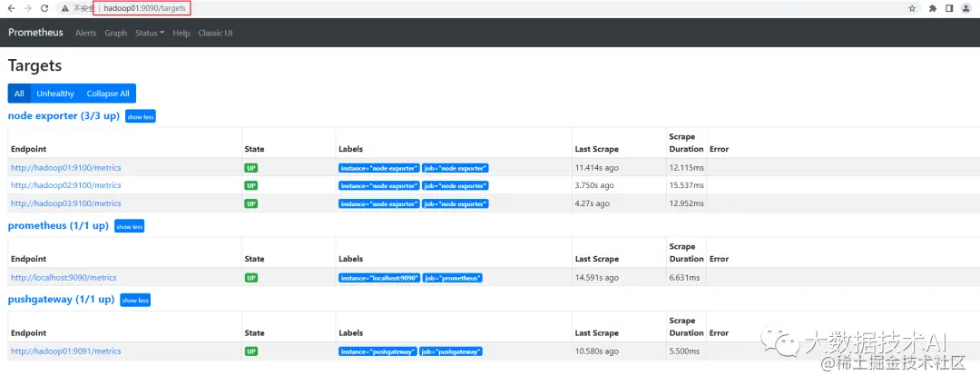The image size is (980, 386).
Task: Collapse pushgateway group with show less
Action: point(135,301)
